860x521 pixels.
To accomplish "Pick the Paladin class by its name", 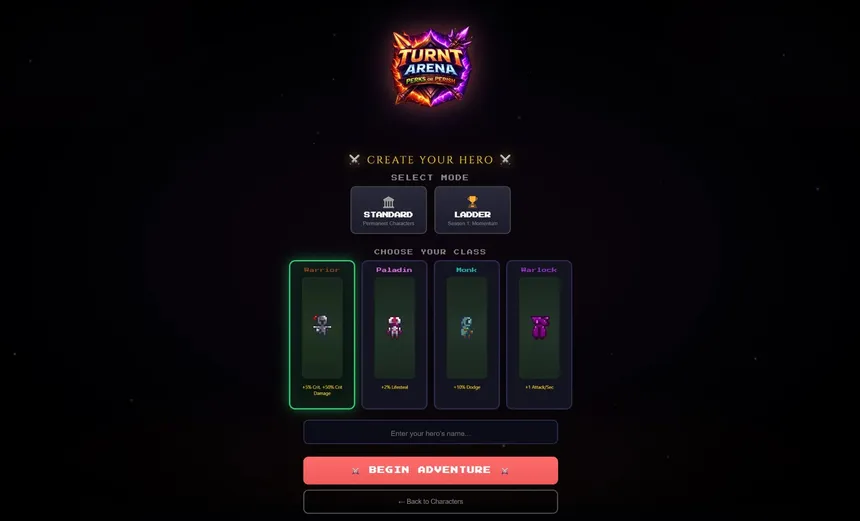I will 394,270.
